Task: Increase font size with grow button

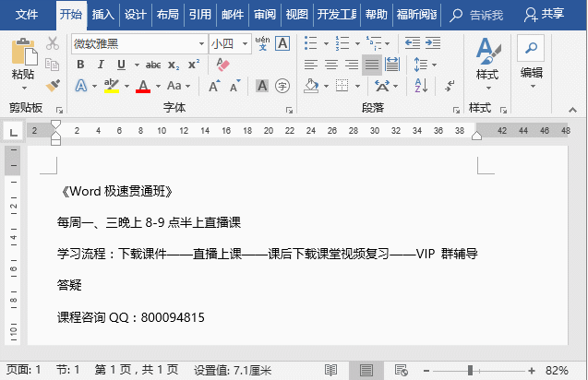Action: [x=214, y=86]
